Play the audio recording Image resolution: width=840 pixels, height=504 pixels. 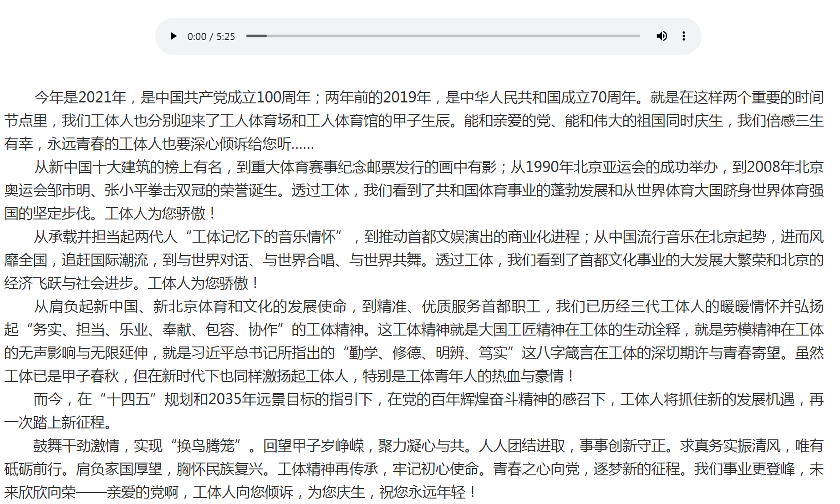point(173,36)
